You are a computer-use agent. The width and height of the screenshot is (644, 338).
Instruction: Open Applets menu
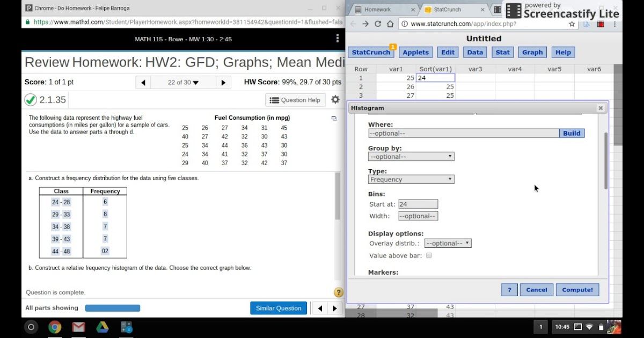(x=416, y=52)
